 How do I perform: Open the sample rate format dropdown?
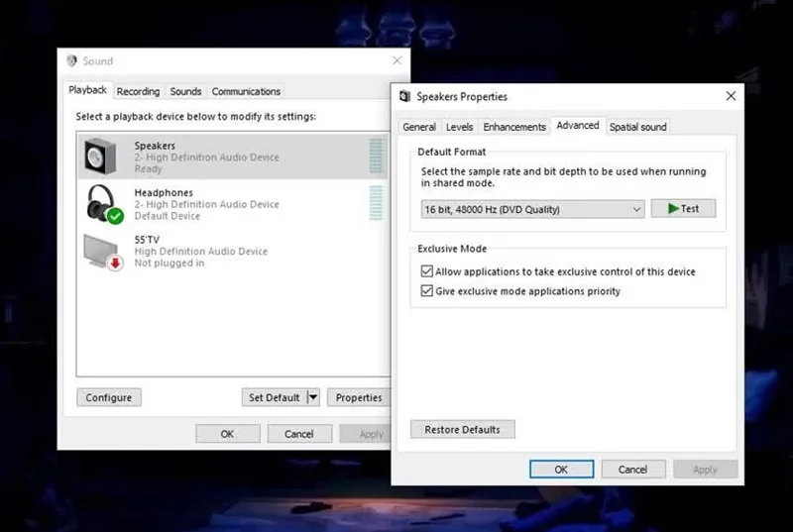tap(532, 209)
